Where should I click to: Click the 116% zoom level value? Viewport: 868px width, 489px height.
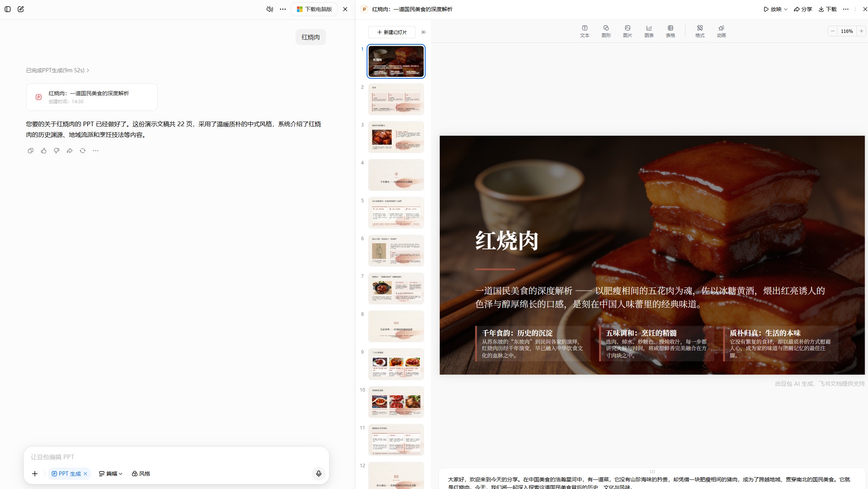(847, 31)
